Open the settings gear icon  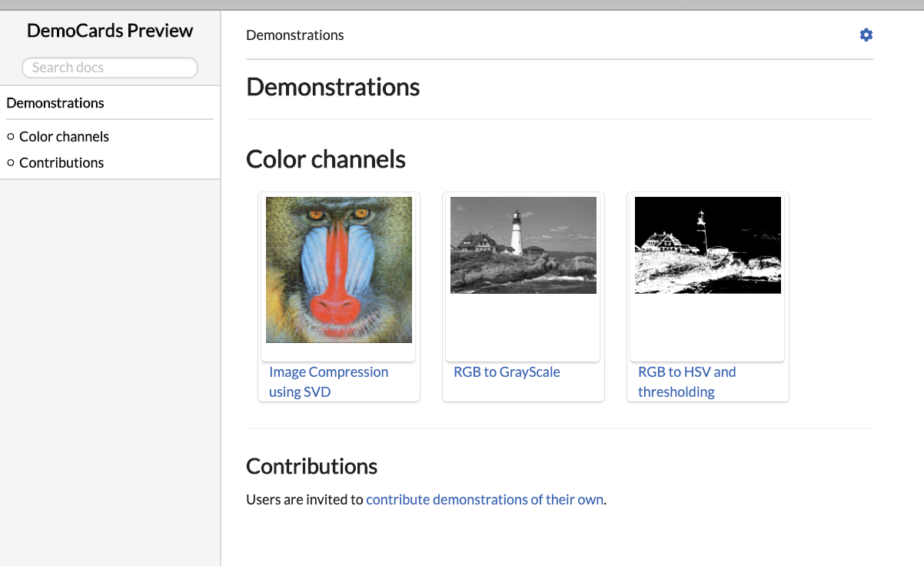point(866,35)
